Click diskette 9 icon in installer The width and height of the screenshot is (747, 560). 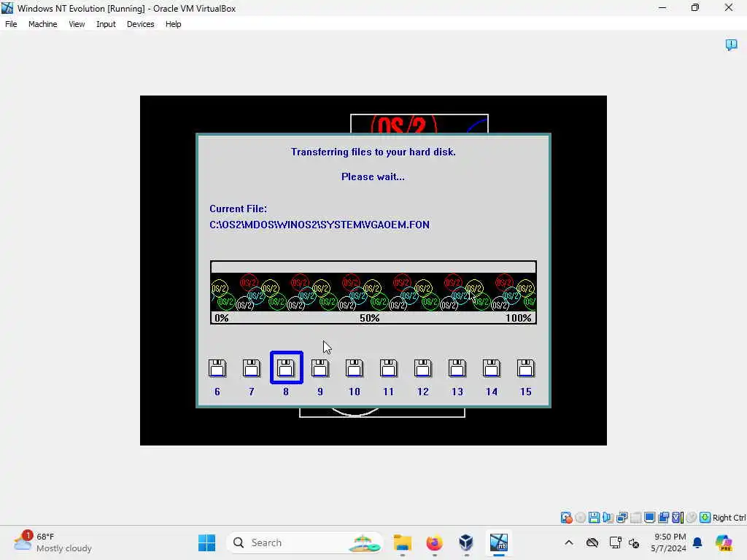tap(320, 368)
